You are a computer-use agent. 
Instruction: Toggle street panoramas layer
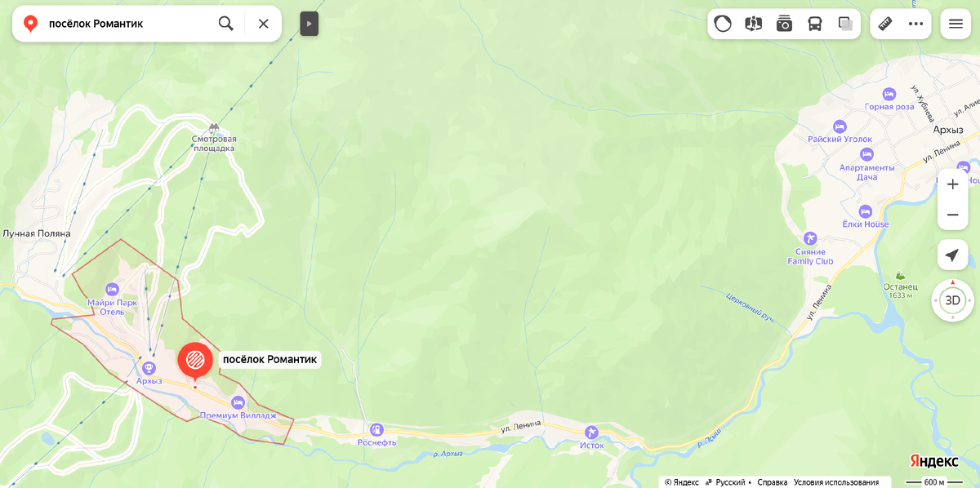coord(754,24)
